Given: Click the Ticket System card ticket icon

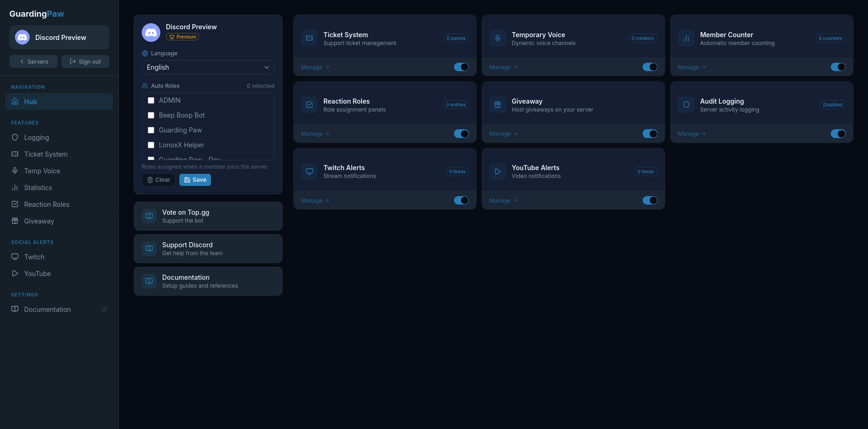Looking at the screenshot, I should (309, 38).
